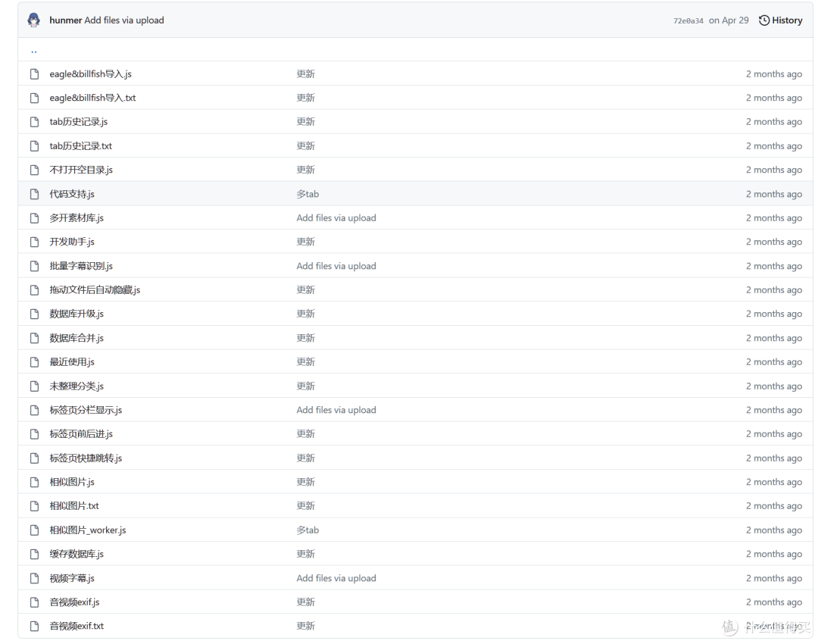Open file 标签页快捷跳转.js
The height and width of the screenshot is (644, 818).
(x=86, y=458)
